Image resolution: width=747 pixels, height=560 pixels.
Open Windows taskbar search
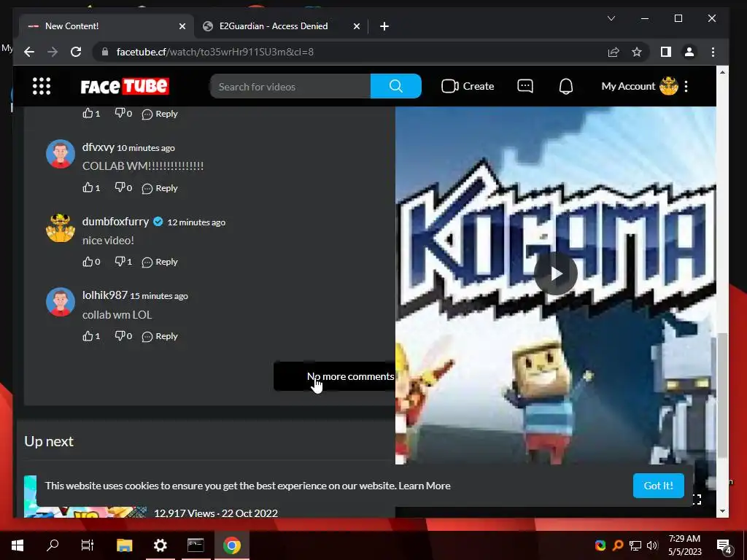53,545
